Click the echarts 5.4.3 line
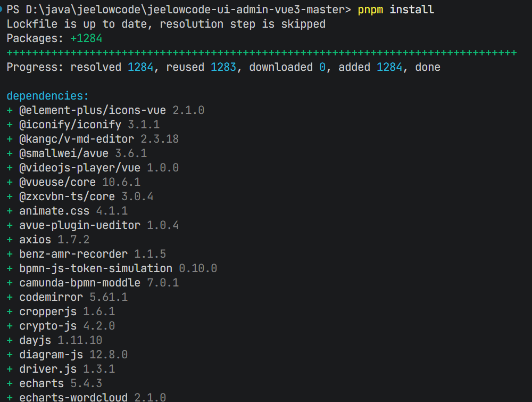The height and width of the screenshot is (402, 532). click(61, 383)
